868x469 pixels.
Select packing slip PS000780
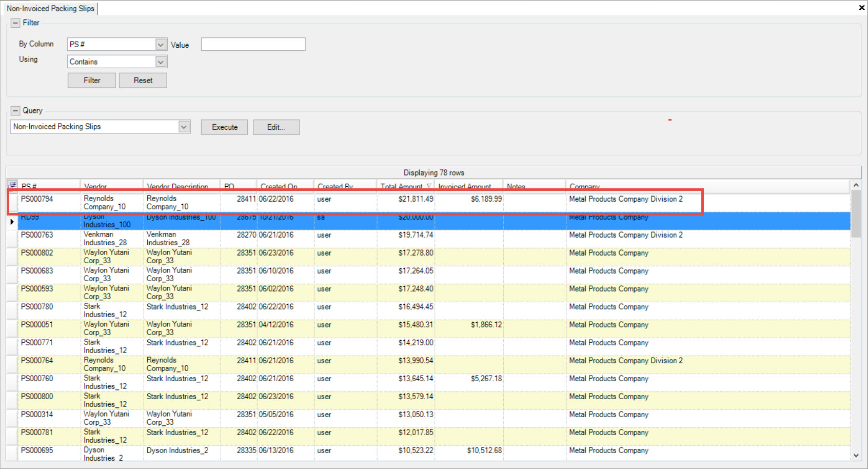37,307
